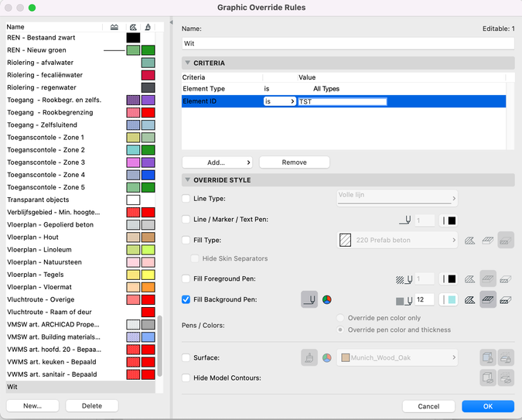Click pen mode button for Fill Background Pen

coord(309,299)
